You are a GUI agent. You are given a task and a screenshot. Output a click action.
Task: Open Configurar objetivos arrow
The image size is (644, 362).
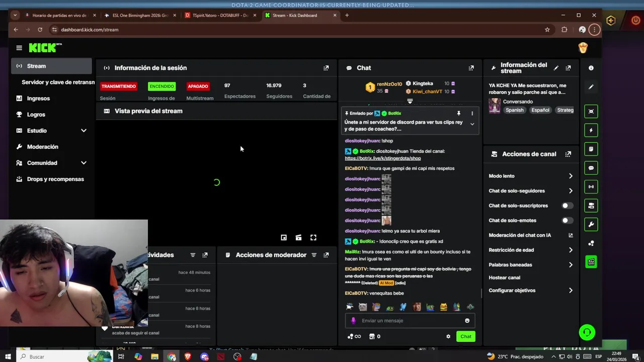[571, 290]
